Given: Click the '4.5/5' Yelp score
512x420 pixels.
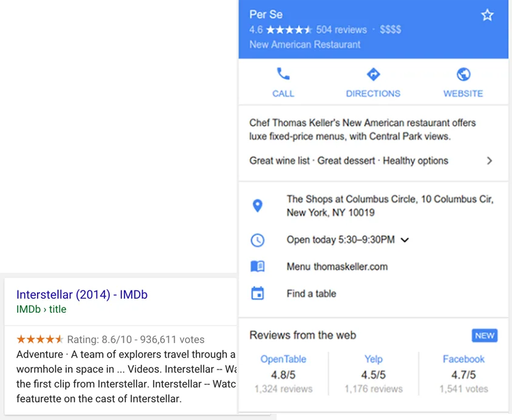Looking at the screenshot, I should click(x=373, y=375).
